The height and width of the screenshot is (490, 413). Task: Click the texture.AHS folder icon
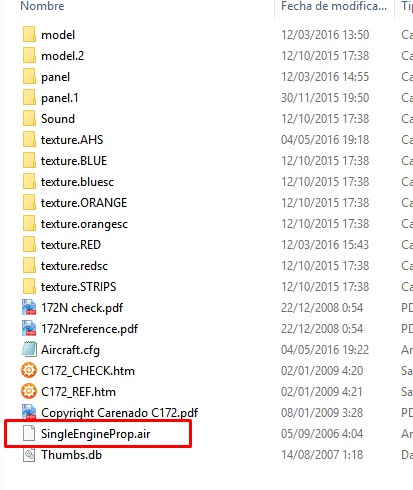29,140
